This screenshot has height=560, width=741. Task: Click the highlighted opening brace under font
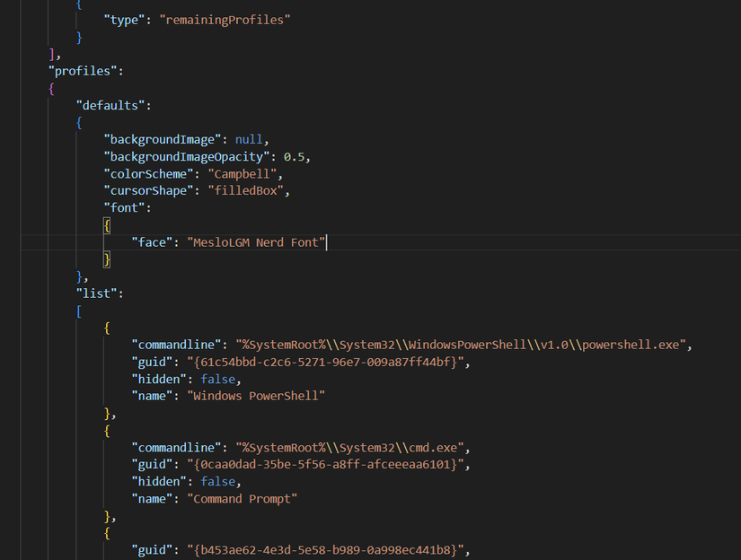click(107, 225)
